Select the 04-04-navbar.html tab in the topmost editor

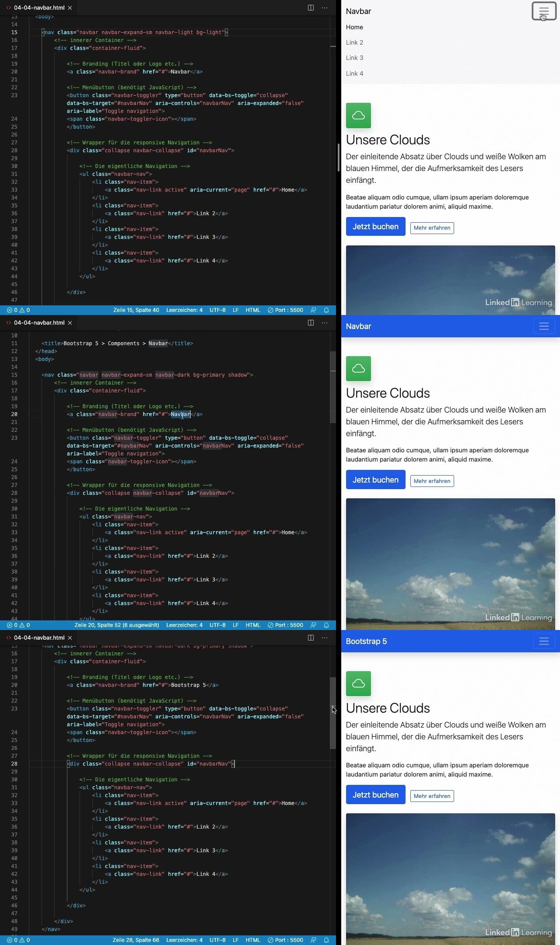coord(38,8)
